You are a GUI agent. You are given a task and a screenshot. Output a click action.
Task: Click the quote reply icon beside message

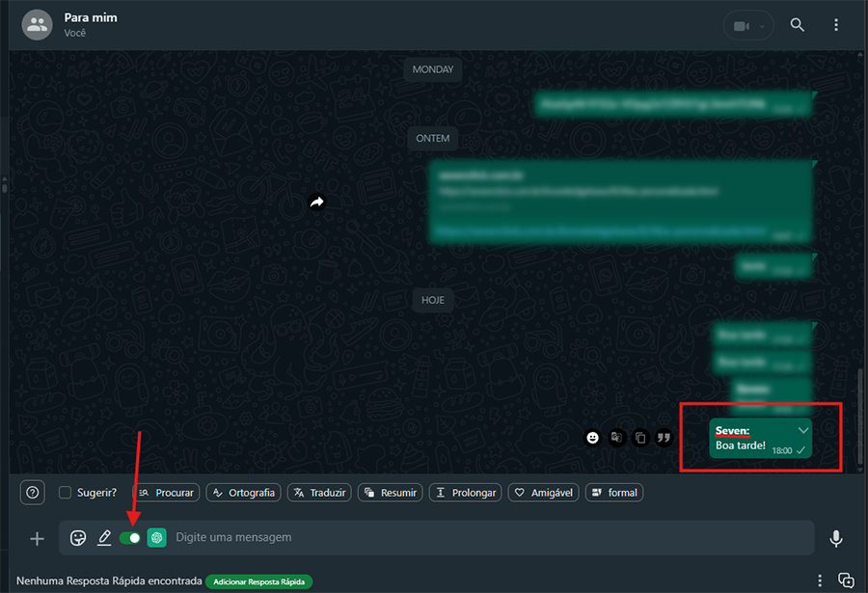point(664,438)
